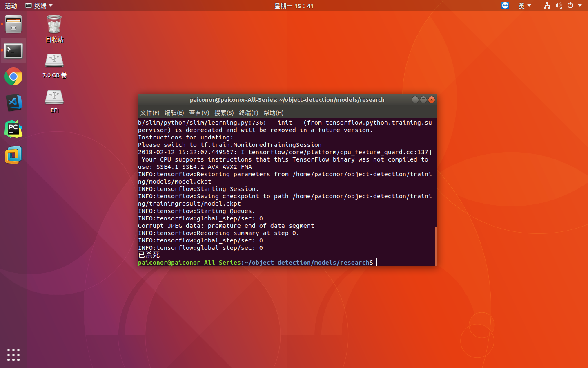The image size is (588, 368).
Task: Open the network status icon
Action: [547, 5]
